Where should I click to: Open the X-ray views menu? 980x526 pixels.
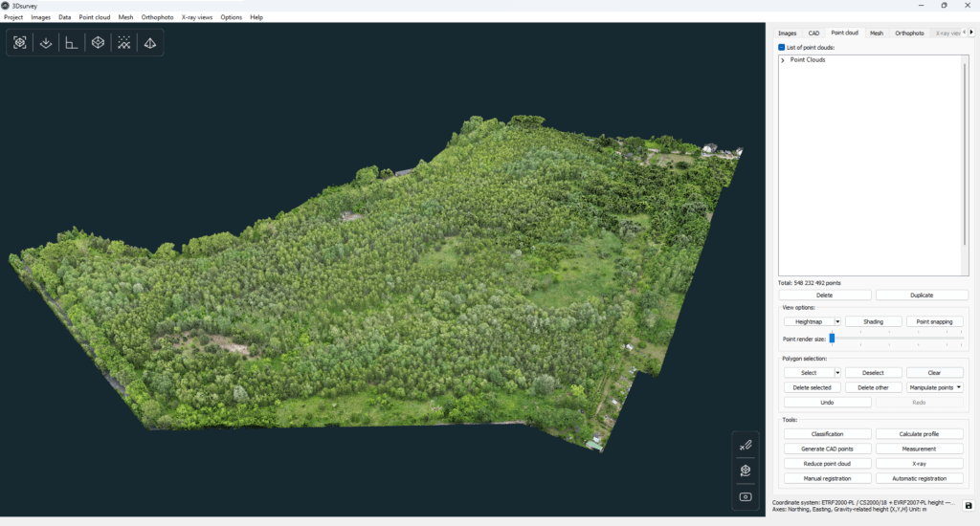pyautogui.click(x=197, y=17)
